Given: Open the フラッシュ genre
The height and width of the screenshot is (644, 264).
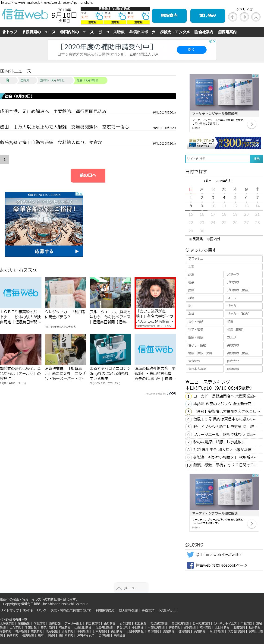Looking at the screenshot, I should [224, 259].
